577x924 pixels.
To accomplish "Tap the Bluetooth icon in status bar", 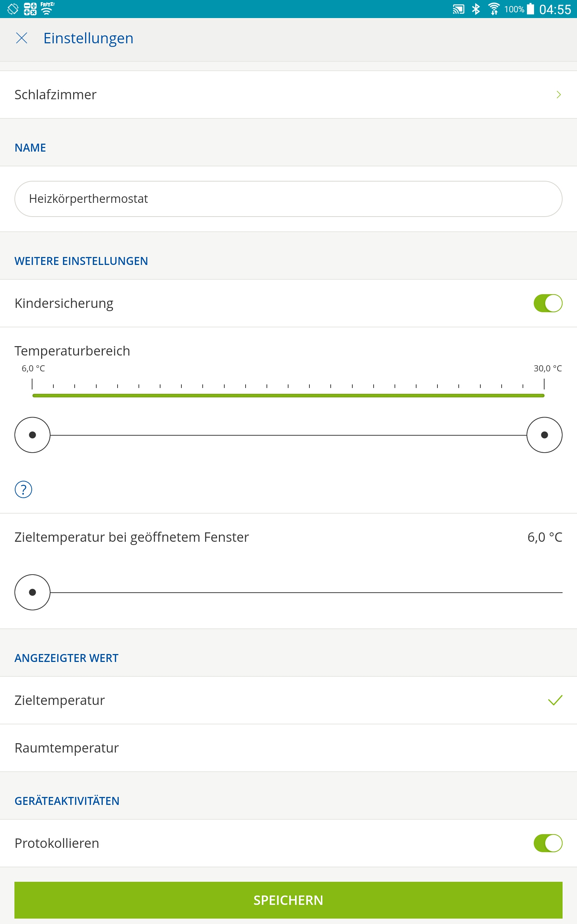I will click(x=476, y=9).
